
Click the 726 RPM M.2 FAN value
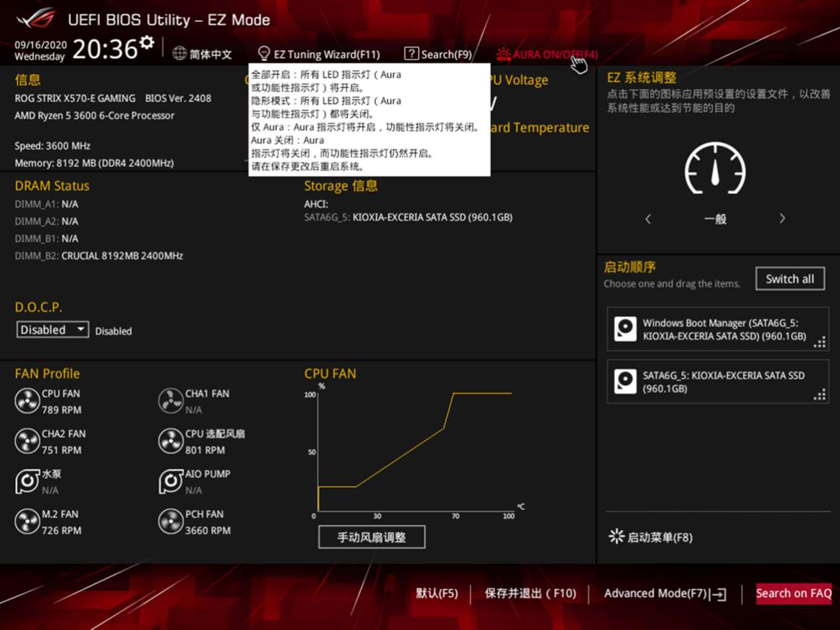(x=61, y=530)
